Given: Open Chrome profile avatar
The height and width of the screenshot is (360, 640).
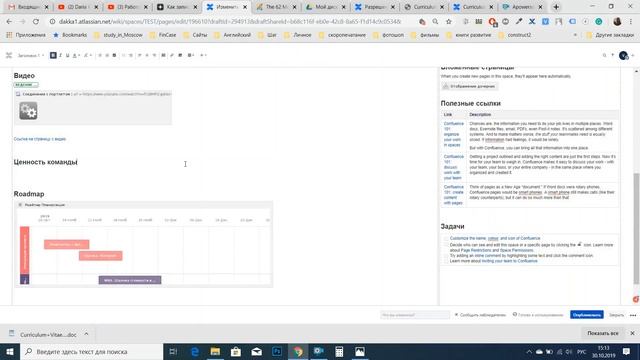Looking at the screenshot, I should (617, 21).
